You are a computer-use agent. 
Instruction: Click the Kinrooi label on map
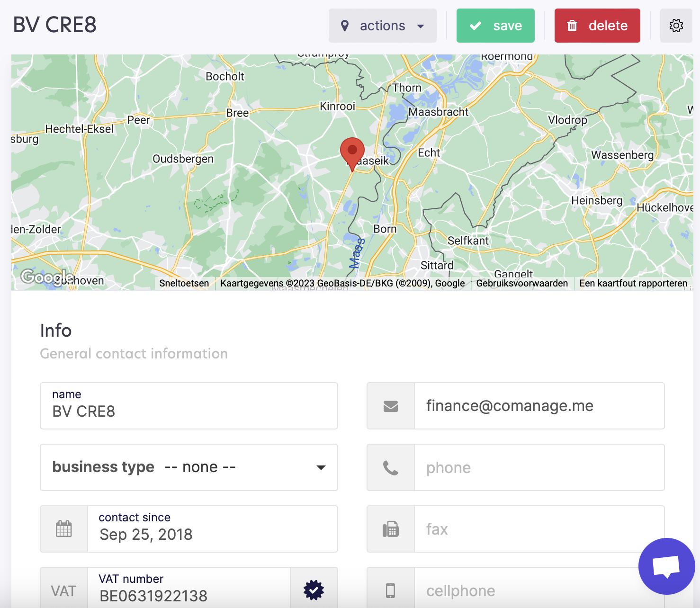click(x=337, y=106)
